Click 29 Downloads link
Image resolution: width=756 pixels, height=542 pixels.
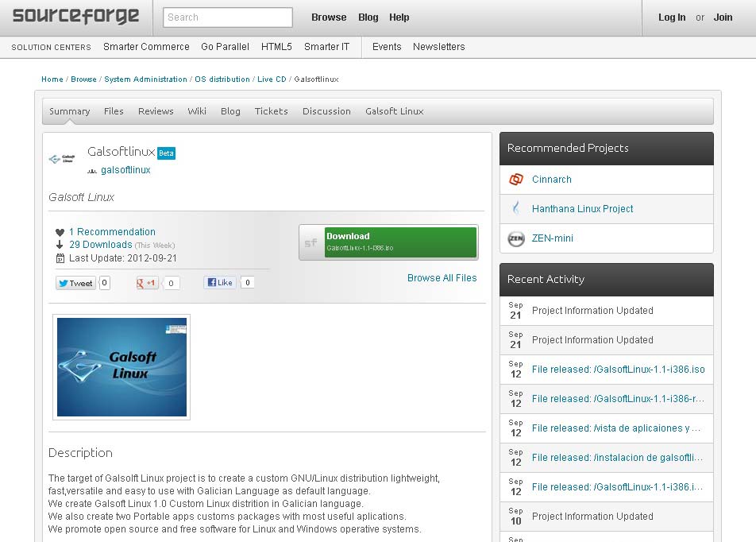[x=100, y=245]
